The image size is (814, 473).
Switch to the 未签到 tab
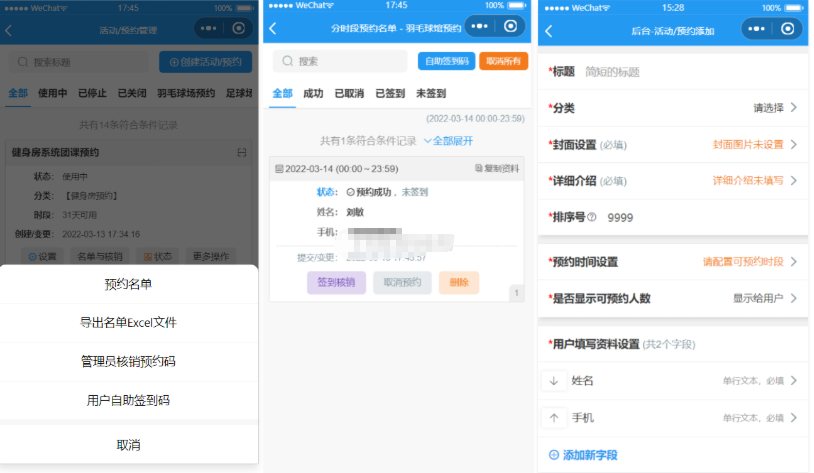(x=431, y=93)
